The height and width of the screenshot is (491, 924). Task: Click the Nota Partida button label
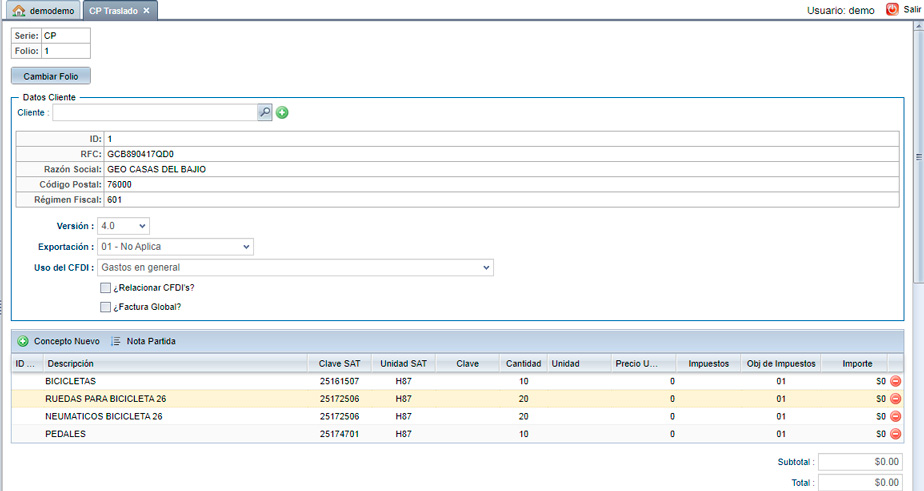point(151,341)
